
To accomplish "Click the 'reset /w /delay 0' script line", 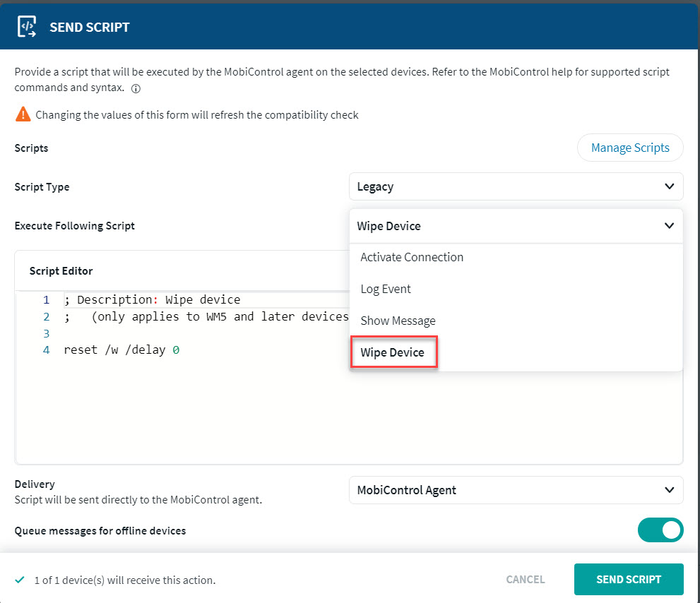I will [121, 349].
